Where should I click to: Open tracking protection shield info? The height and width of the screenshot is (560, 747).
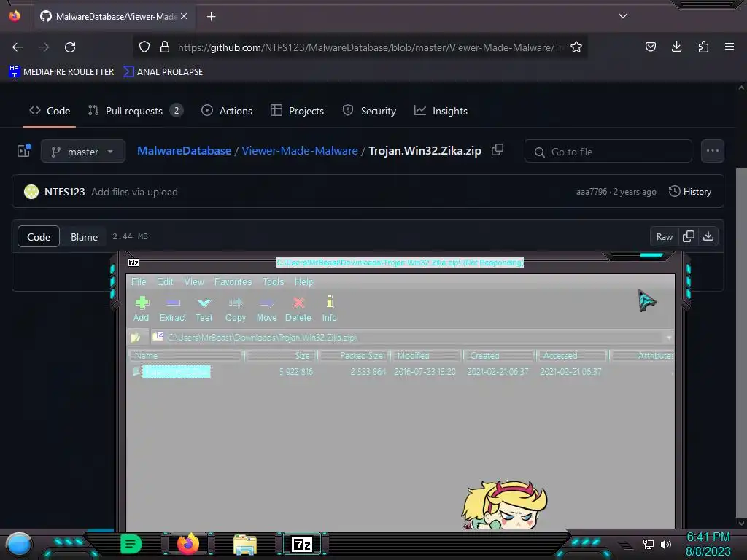click(x=144, y=47)
